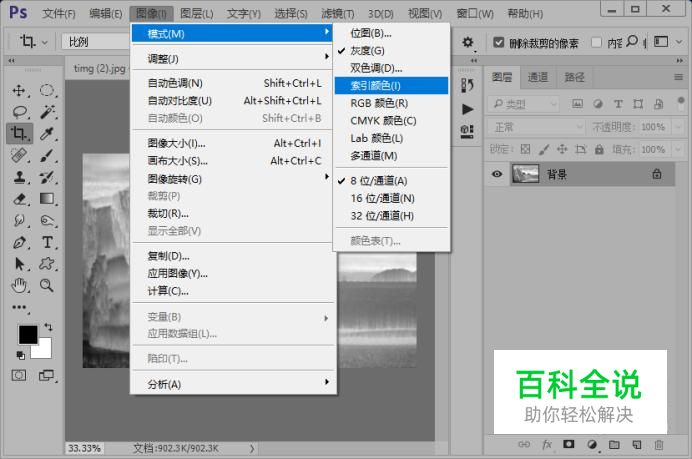This screenshot has height=459, width=692.
Task: Reset default foreground and background colors
Action: (20, 355)
